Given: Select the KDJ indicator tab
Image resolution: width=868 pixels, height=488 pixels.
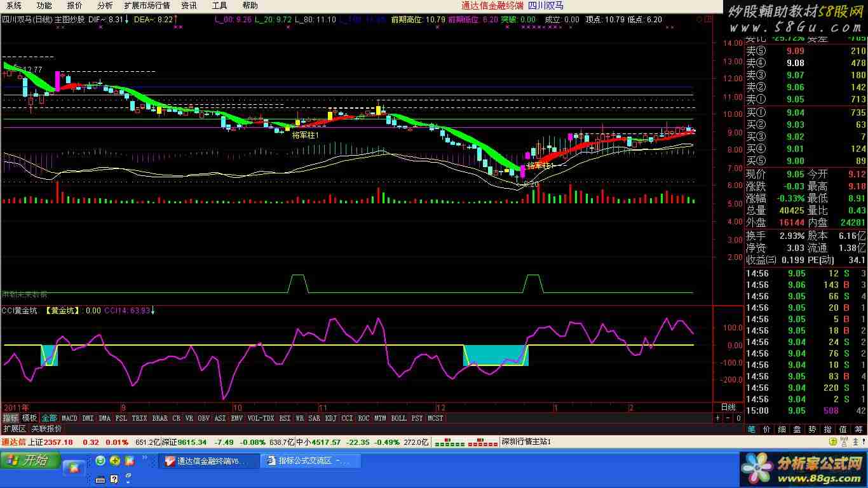Looking at the screenshot, I should point(330,418).
